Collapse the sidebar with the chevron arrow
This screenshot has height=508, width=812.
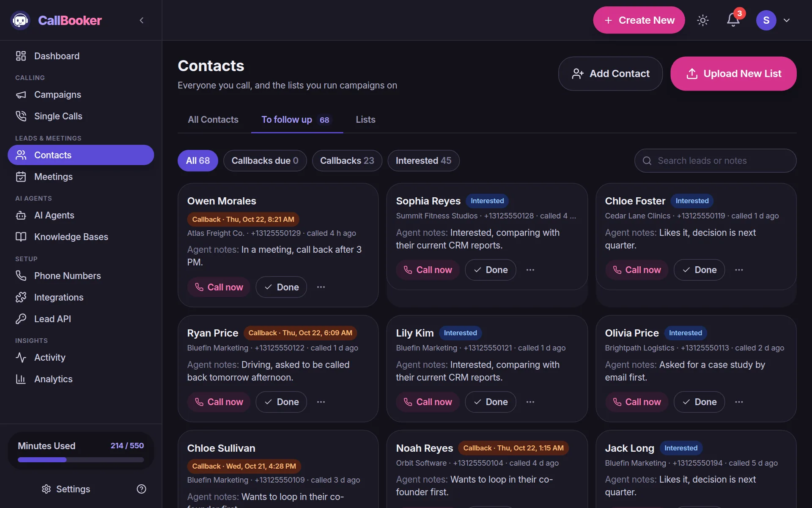pos(142,20)
